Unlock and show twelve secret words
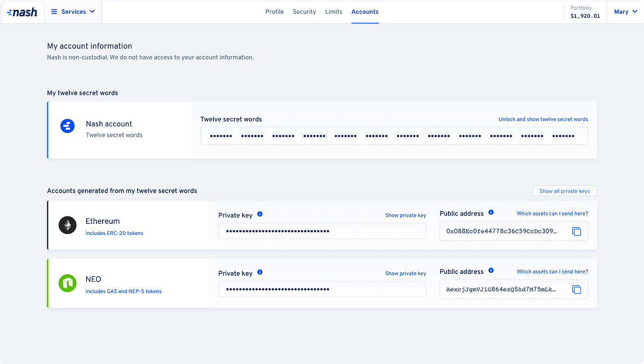644x364 pixels. click(x=543, y=119)
